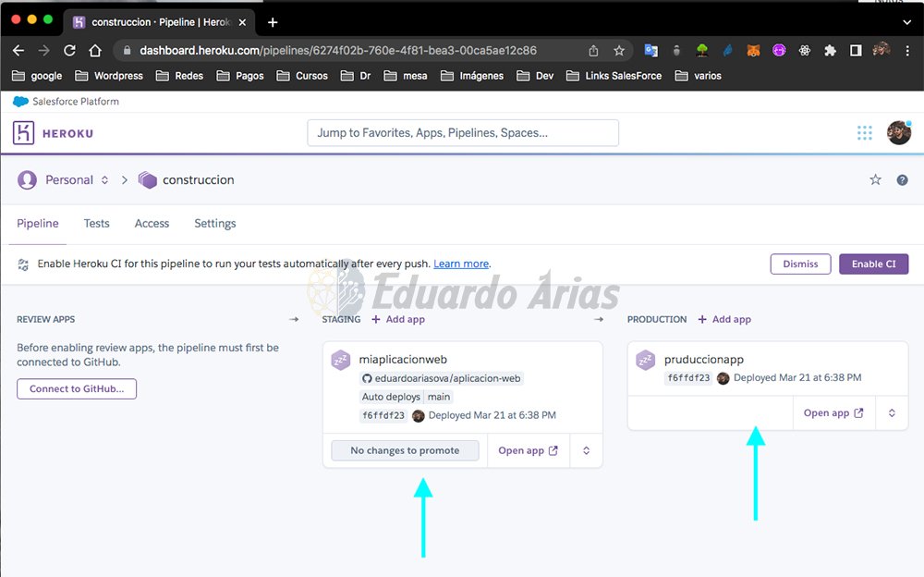
Task: Open the miaplicacionweb app name
Action: point(403,360)
